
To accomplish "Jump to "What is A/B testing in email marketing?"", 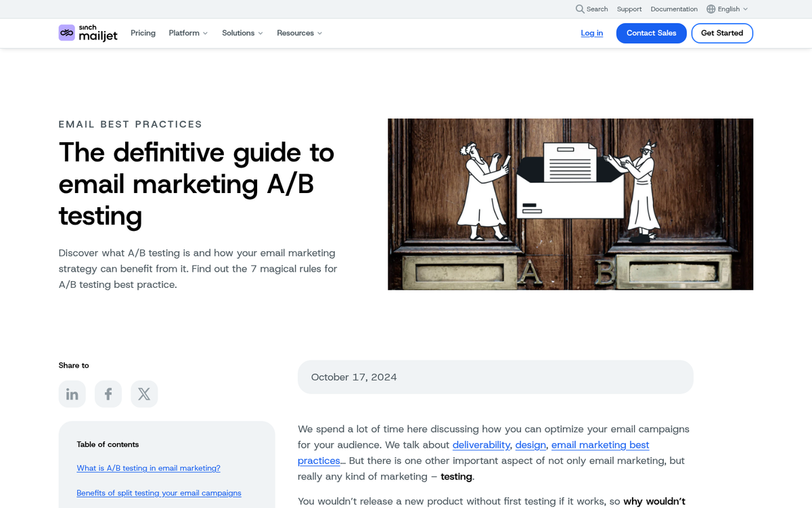I will 148,468.
